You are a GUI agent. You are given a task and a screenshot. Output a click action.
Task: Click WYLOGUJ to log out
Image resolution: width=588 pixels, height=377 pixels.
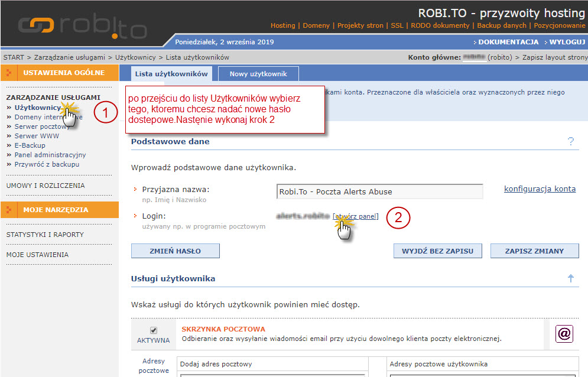tap(567, 42)
